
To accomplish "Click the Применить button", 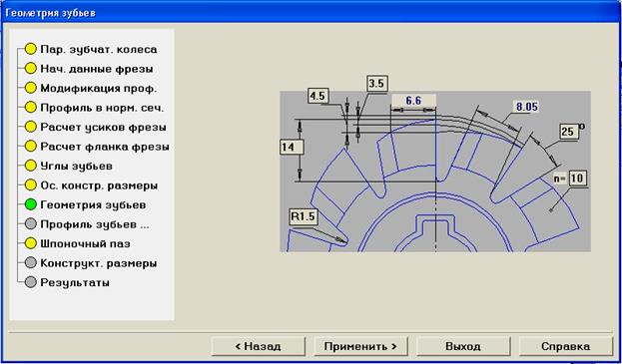I will (x=360, y=346).
